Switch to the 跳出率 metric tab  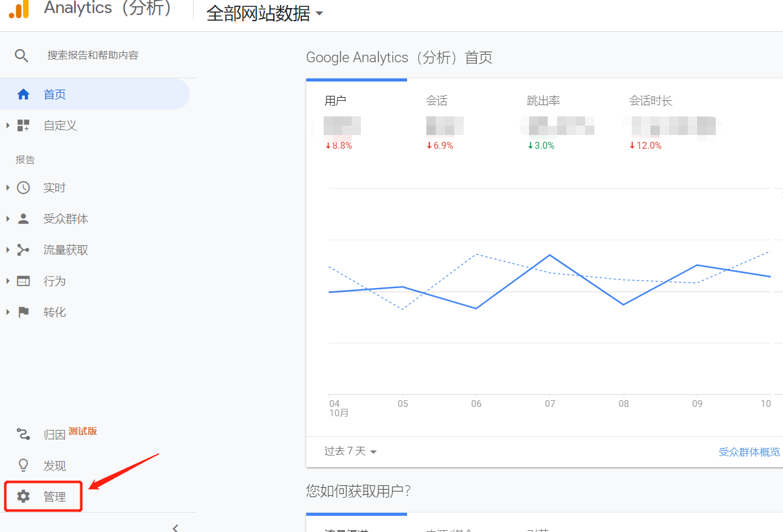[x=543, y=101]
